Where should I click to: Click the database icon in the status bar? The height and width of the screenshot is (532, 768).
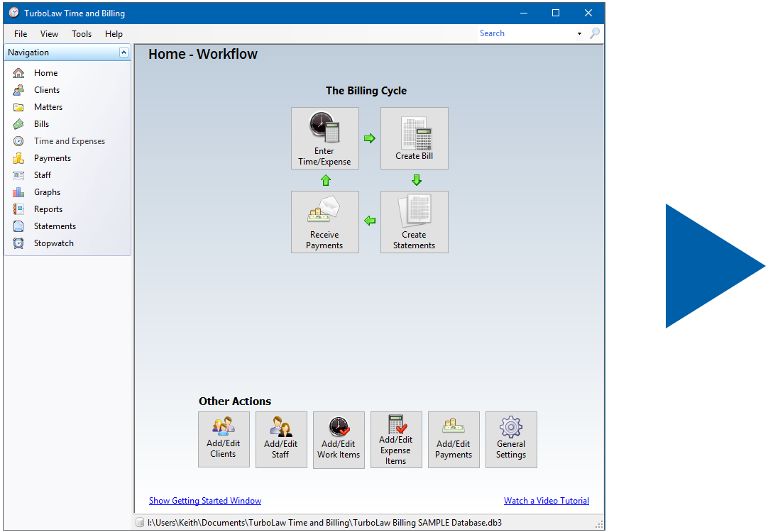140,523
